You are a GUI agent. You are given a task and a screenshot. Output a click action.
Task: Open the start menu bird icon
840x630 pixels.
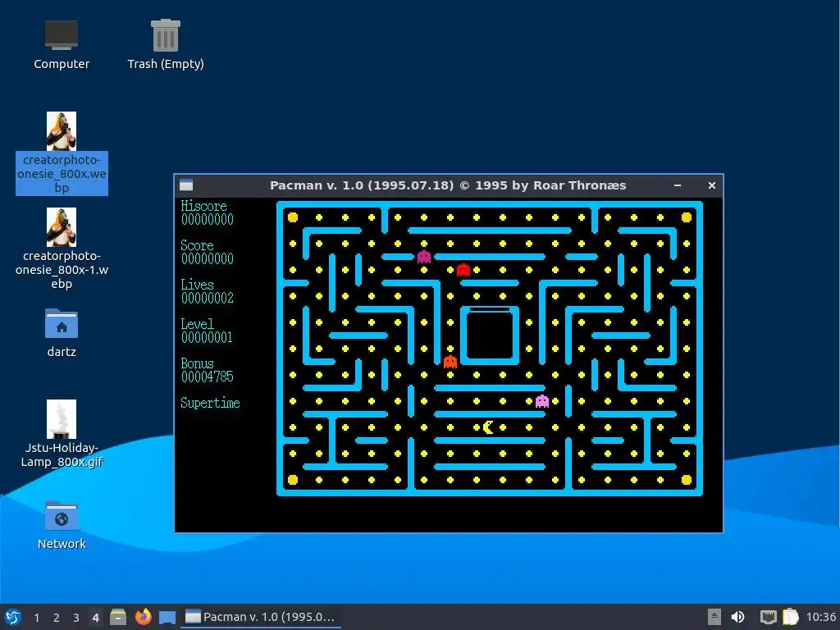click(x=13, y=617)
